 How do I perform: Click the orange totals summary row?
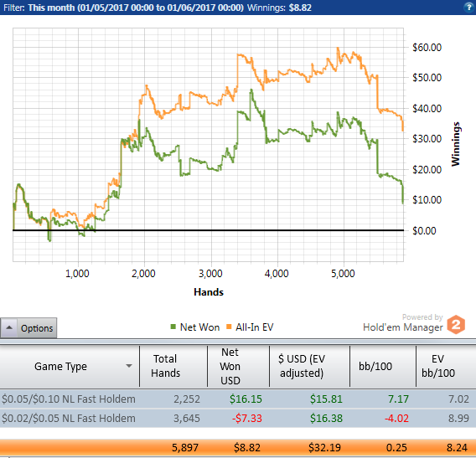pos(238,447)
